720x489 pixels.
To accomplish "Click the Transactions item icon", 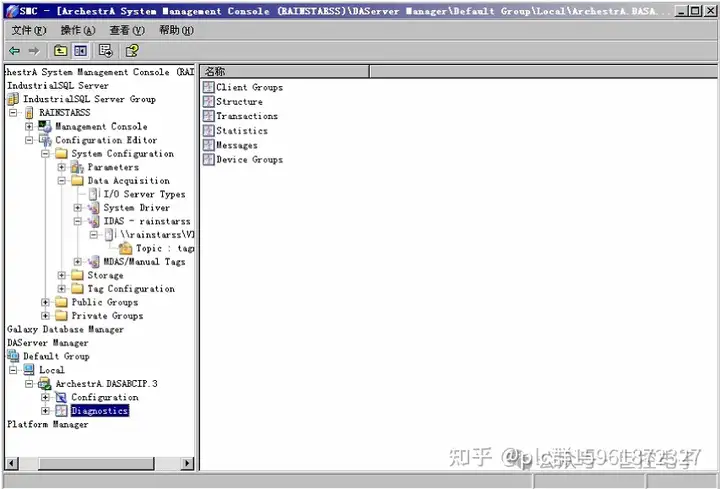I will pyautogui.click(x=209, y=116).
